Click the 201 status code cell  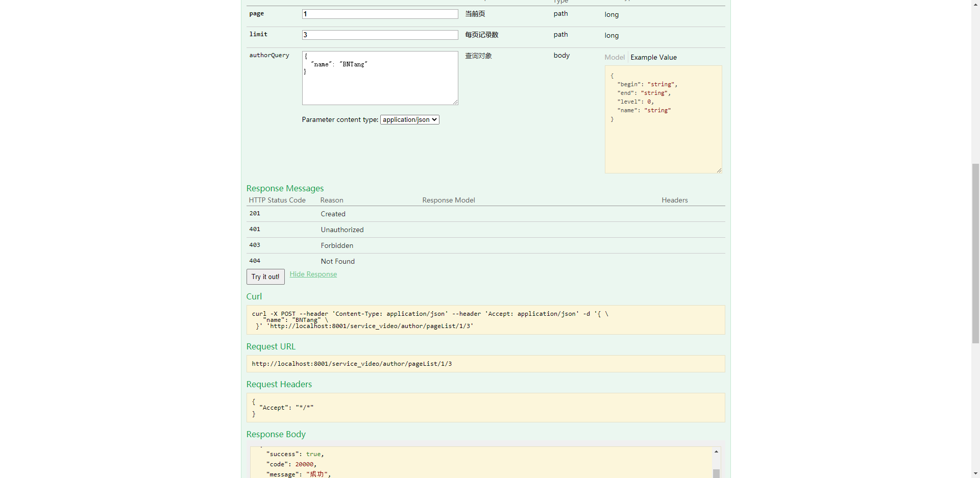(255, 214)
